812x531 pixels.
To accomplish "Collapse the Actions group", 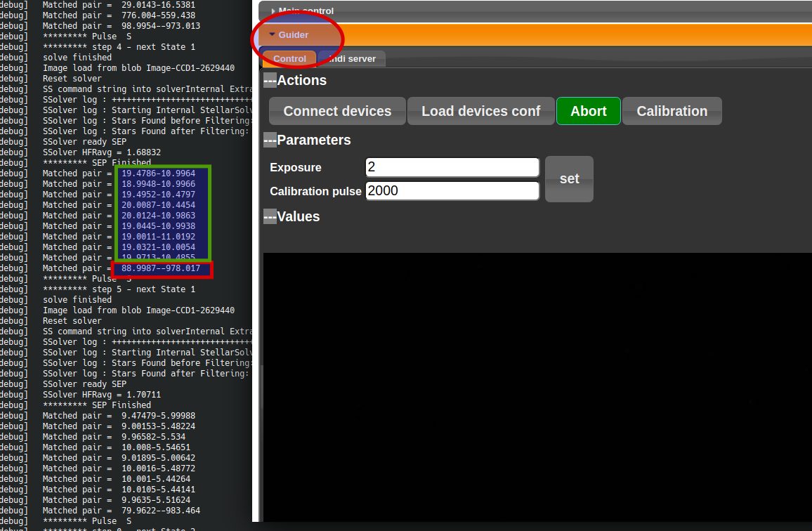I will [x=270, y=80].
